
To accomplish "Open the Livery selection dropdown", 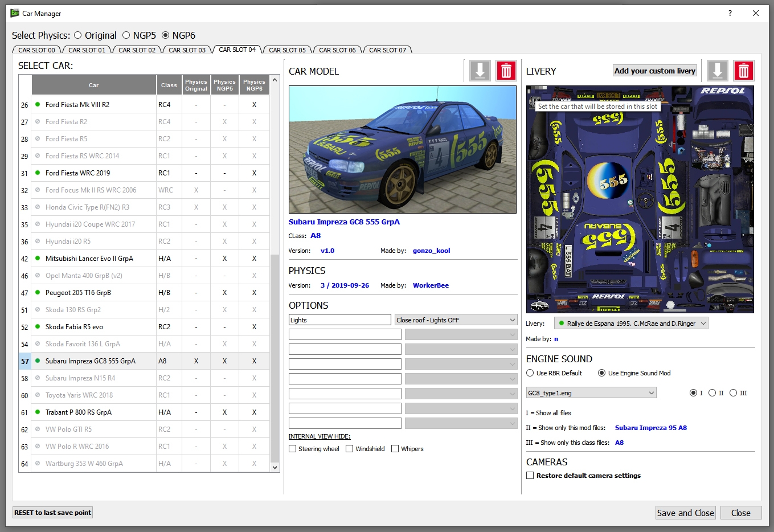I will (631, 323).
